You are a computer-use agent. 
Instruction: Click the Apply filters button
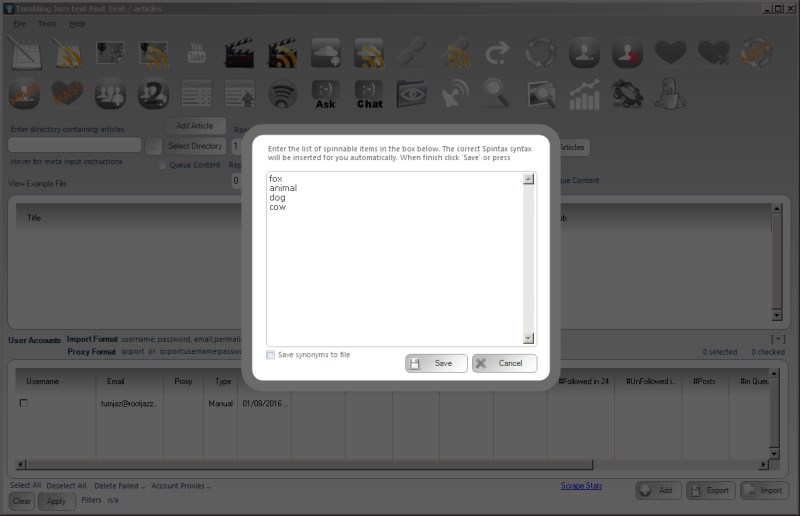pyautogui.click(x=56, y=501)
